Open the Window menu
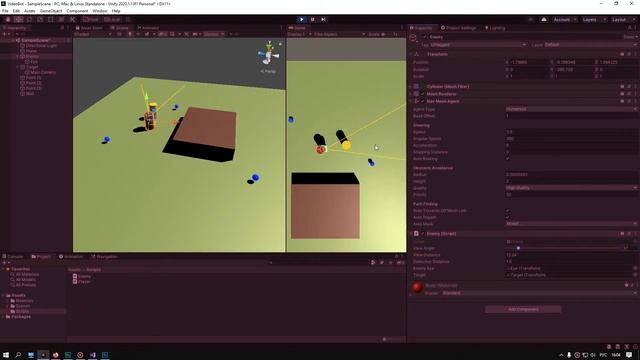640x360 pixels. 100,11
